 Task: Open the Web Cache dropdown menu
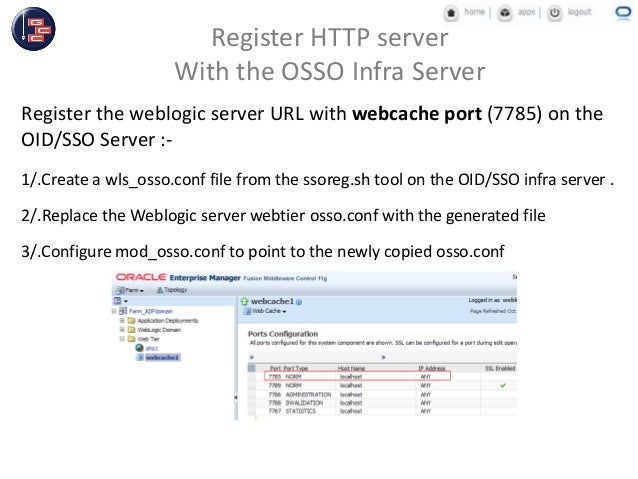(265, 311)
